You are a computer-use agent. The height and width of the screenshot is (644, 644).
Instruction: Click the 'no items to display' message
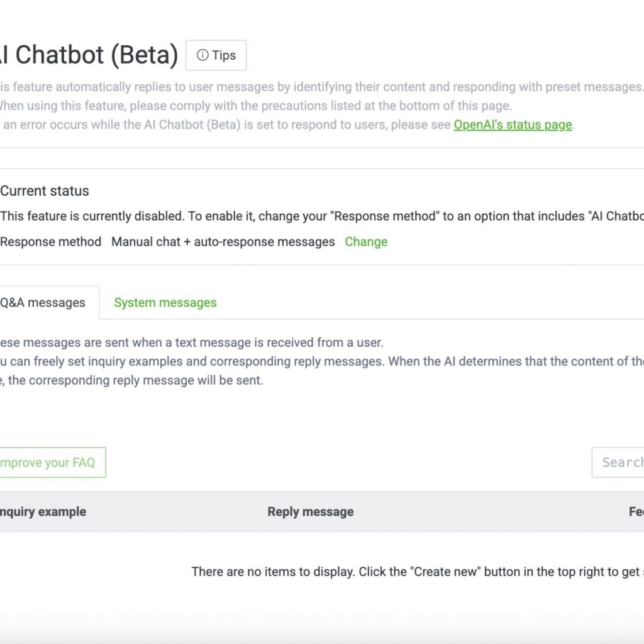click(x=415, y=572)
